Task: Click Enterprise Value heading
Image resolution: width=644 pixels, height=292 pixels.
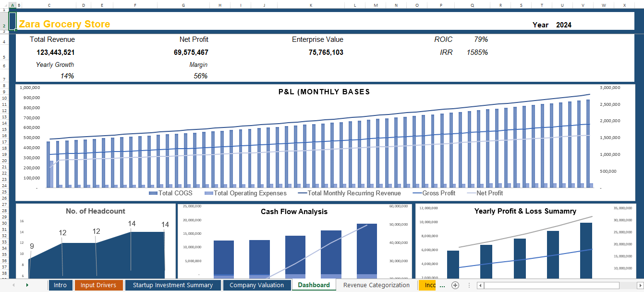Action: click(x=318, y=39)
